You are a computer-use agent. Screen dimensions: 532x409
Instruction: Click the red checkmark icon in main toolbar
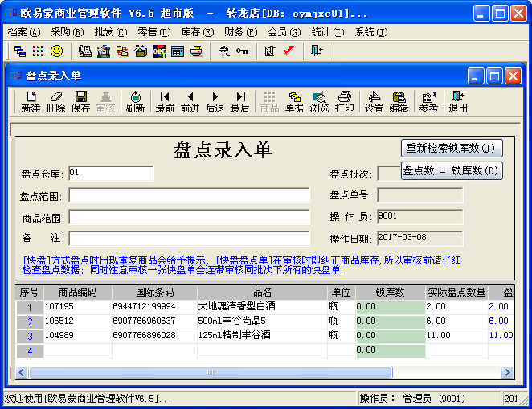[289, 51]
